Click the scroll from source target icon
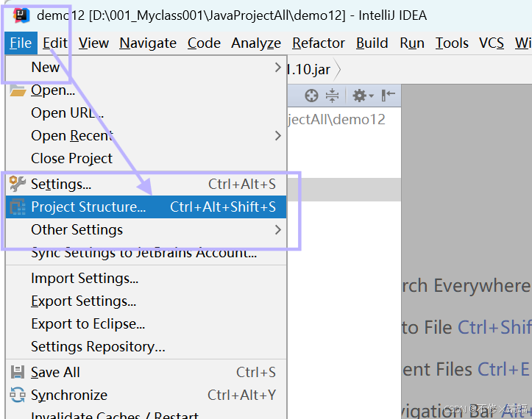The height and width of the screenshot is (419, 532). point(311,96)
